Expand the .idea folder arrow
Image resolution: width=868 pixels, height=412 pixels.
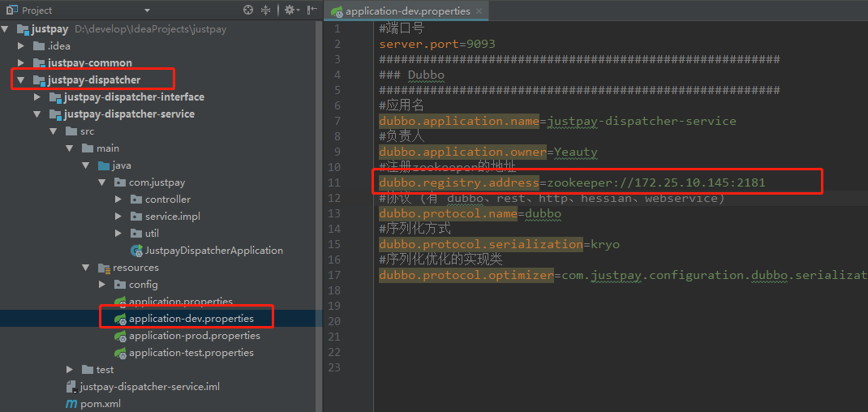coord(21,46)
